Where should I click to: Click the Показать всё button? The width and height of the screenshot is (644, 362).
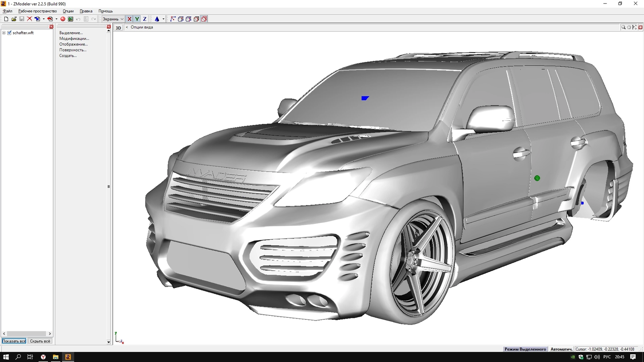14,341
